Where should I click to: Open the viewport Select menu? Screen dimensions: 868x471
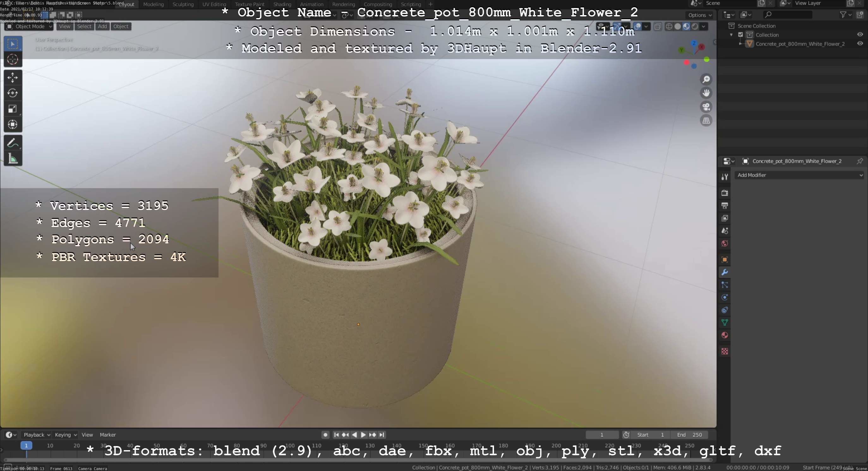[x=84, y=27]
